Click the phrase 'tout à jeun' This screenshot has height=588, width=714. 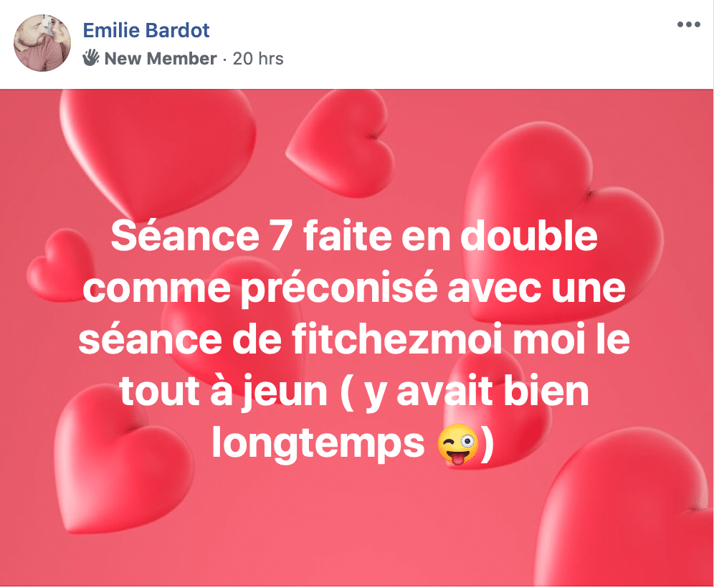(x=224, y=391)
